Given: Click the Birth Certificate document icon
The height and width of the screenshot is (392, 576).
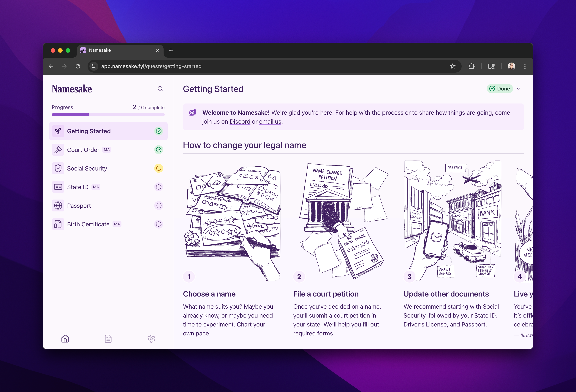Looking at the screenshot, I should click(58, 224).
